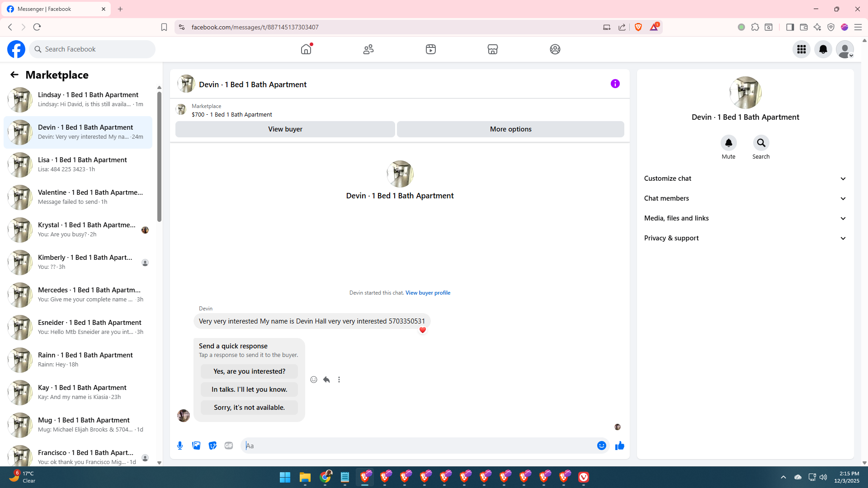React to message with smiley icon
The width and height of the screenshot is (868, 488).
(314, 380)
